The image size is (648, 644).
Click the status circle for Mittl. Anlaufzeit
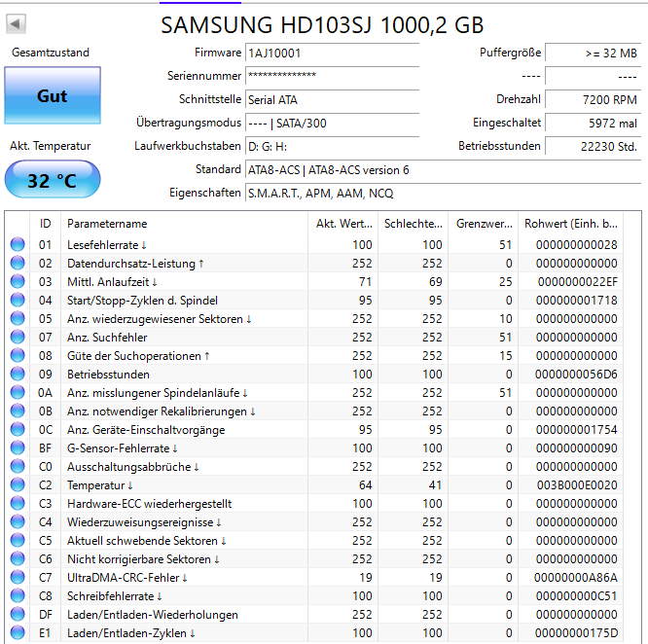pyautogui.click(x=18, y=282)
